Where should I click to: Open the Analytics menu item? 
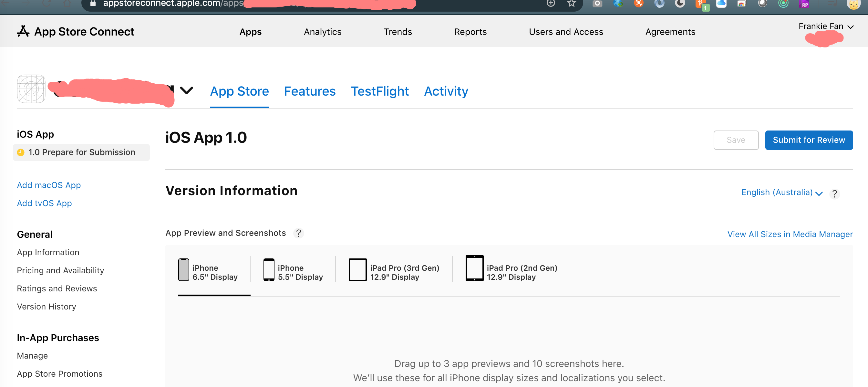(x=323, y=32)
